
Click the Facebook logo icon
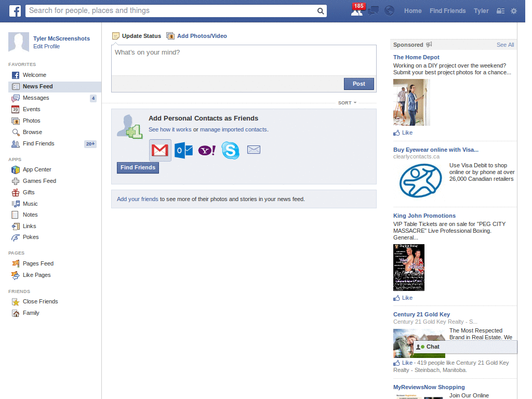coord(15,11)
